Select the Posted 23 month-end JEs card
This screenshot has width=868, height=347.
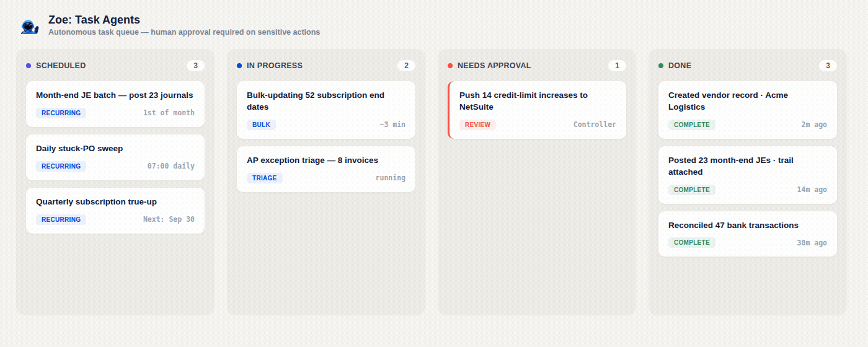coord(748,175)
